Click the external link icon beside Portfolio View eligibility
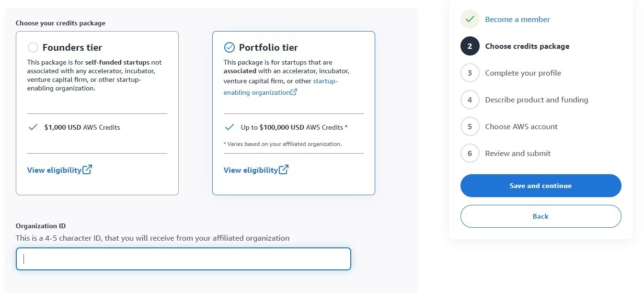 click(x=285, y=169)
